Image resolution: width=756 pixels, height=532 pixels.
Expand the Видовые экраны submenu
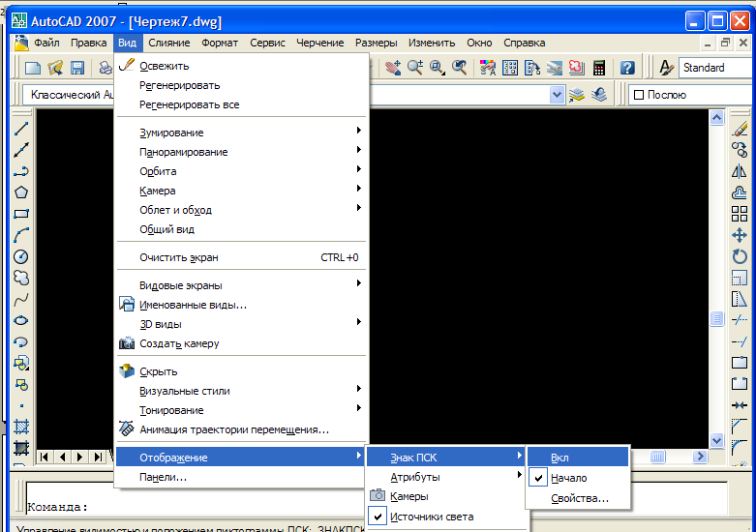[241, 285]
